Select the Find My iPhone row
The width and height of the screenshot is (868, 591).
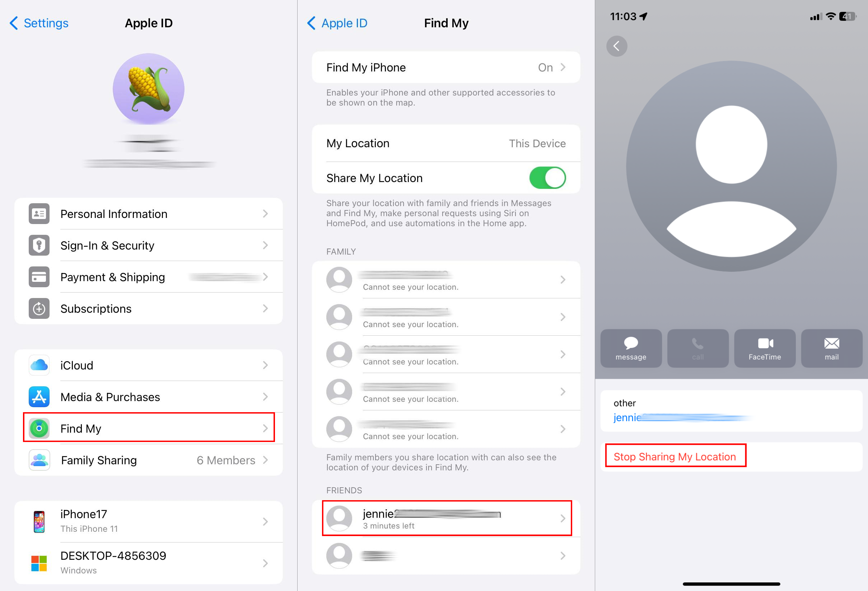point(446,67)
